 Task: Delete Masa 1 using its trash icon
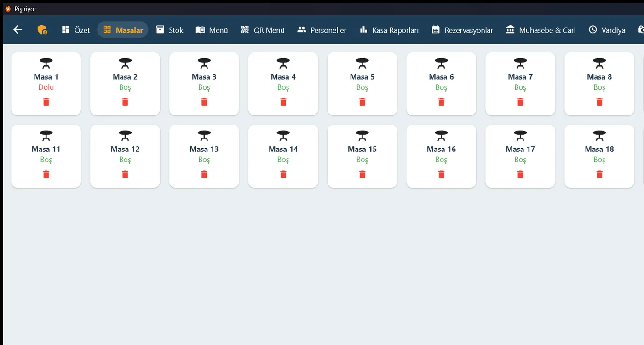coord(46,102)
